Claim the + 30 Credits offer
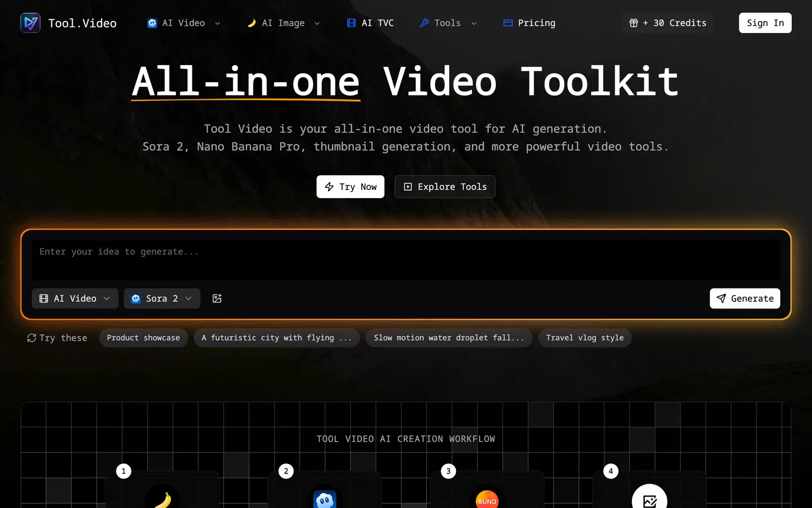Viewport: 812px width, 508px height. pos(668,23)
